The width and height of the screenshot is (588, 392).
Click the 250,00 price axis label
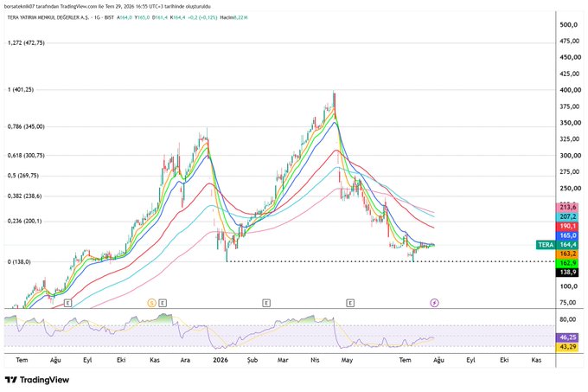point(570,189)
